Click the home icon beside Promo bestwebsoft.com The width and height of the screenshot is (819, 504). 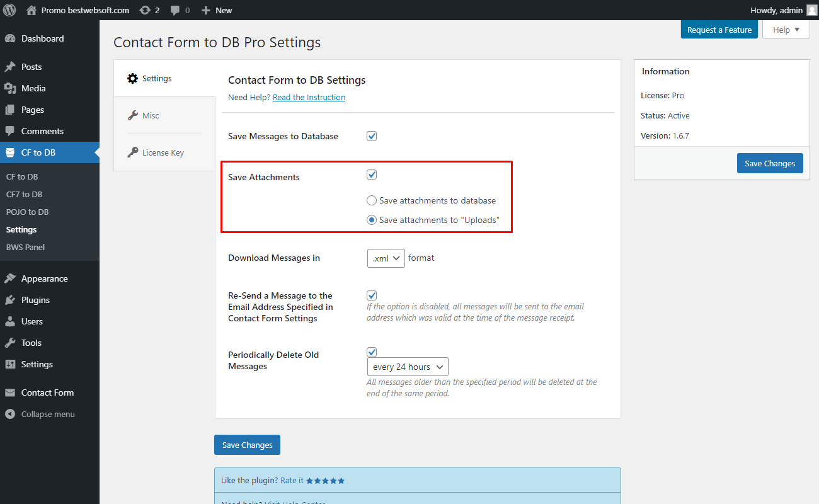31,10
